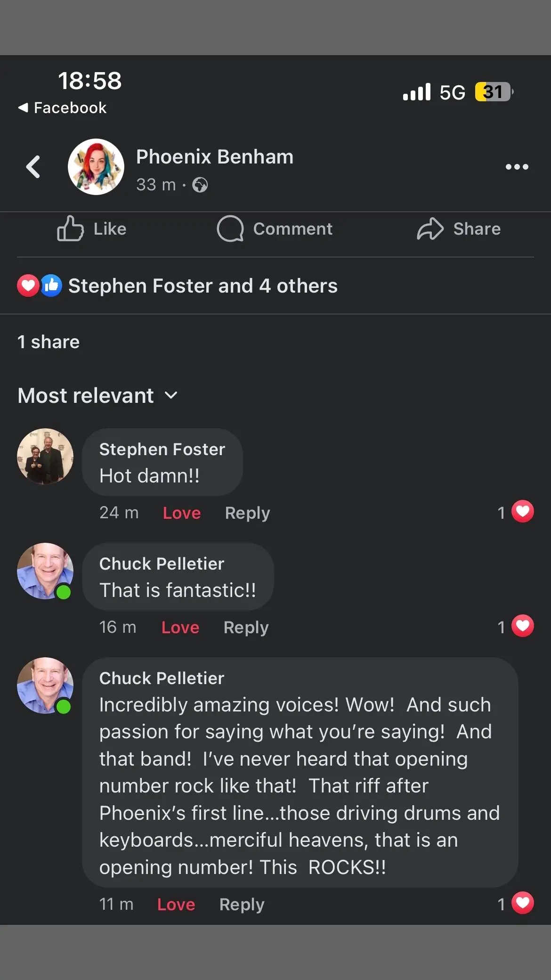Open the heart and like reactions summary
Image resolution: width=551 pixels, height=980 pixels.
click(x=40, y=286)
